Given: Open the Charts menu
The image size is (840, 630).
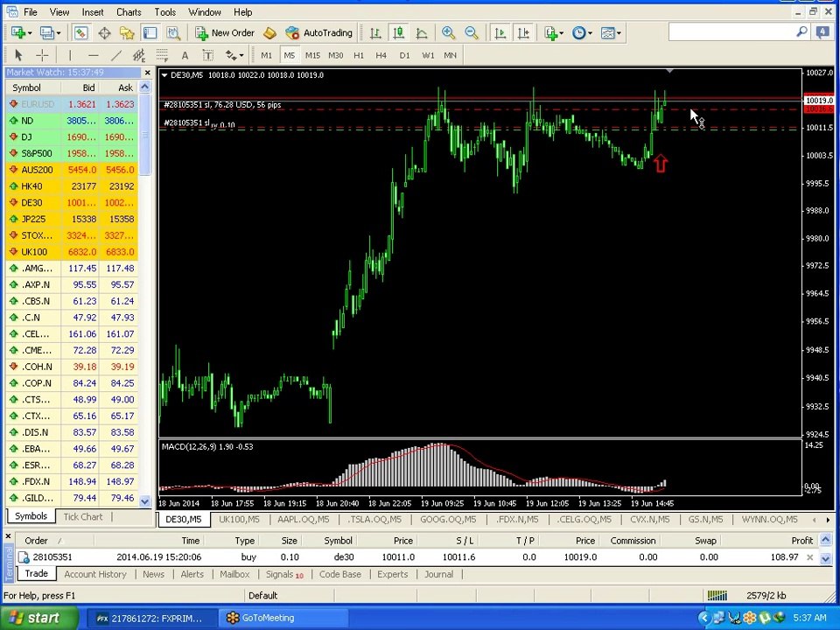Looking at the screenshot, I should click(129, 11).
